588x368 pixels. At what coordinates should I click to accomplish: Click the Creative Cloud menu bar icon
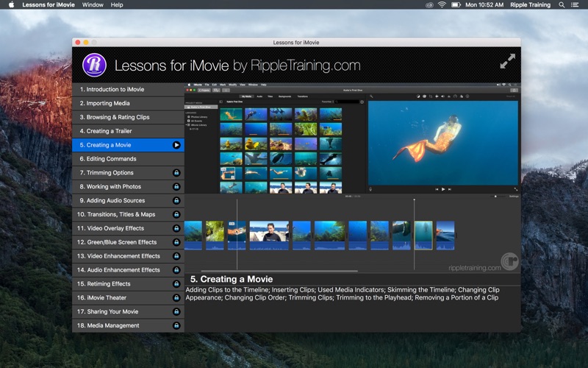tap(430, 5)
